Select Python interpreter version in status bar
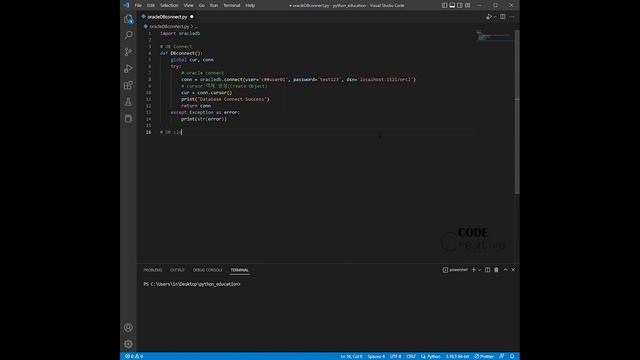Screen dimensions: 640x360 click(x=457, y=356)
